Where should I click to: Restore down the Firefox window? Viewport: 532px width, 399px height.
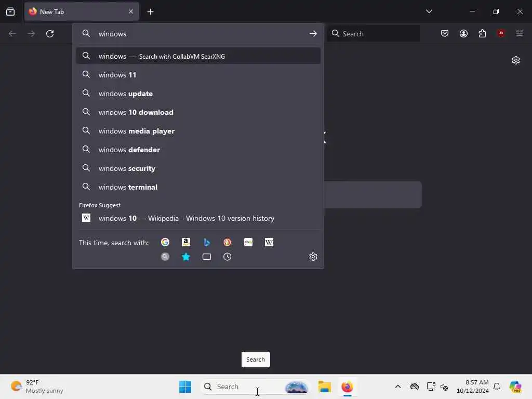pos(496,11)
